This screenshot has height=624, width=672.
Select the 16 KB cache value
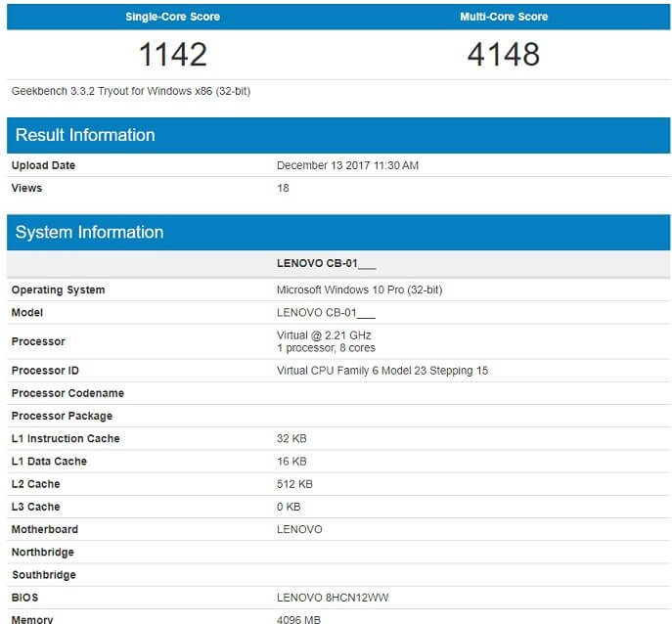[x=291, y=462]
